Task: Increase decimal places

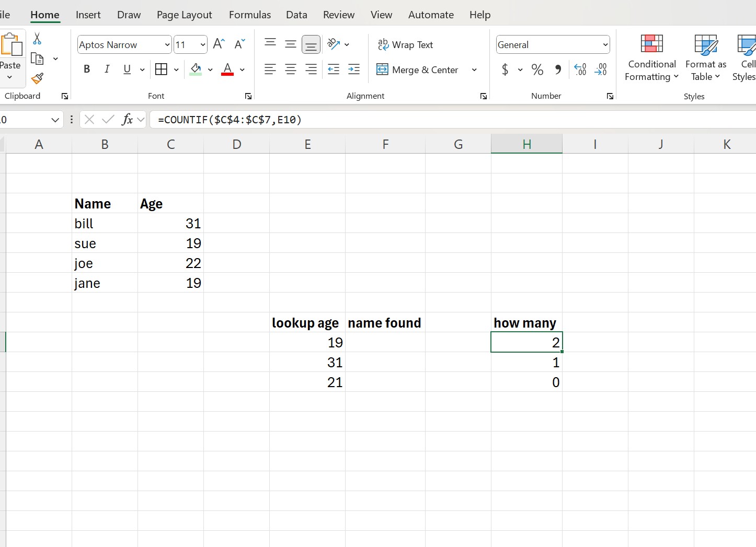Action: coord(580,69)
